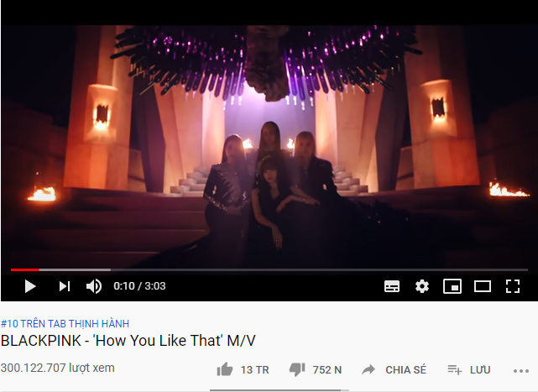Like the video with thumbs up
The width and height of the screenshot is (538, 392).
point(225,369)
